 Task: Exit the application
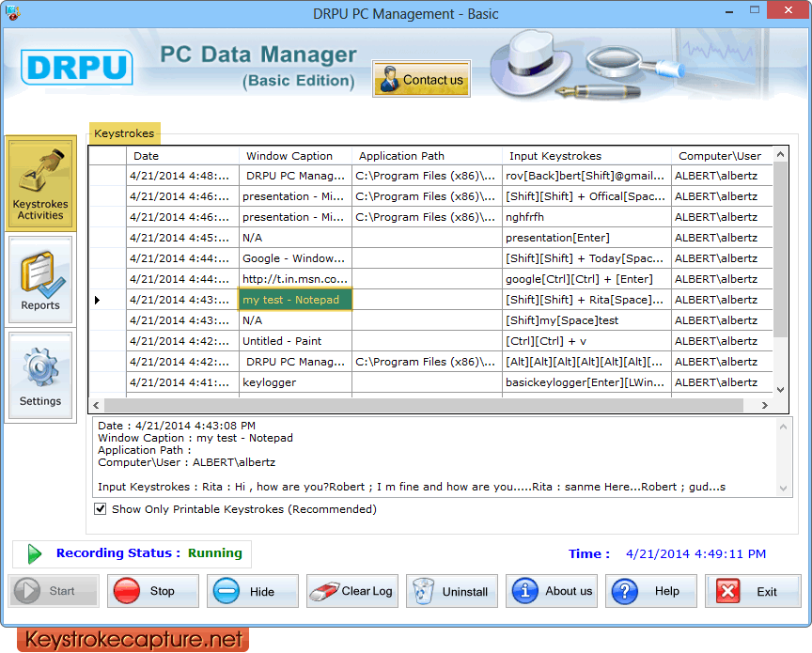tap(753, 591)
